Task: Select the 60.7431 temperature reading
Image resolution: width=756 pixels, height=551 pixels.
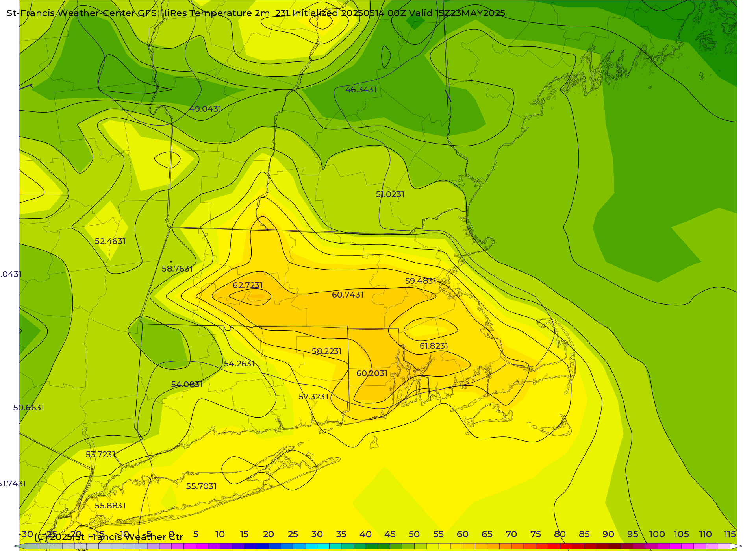Action: point(348,295)
